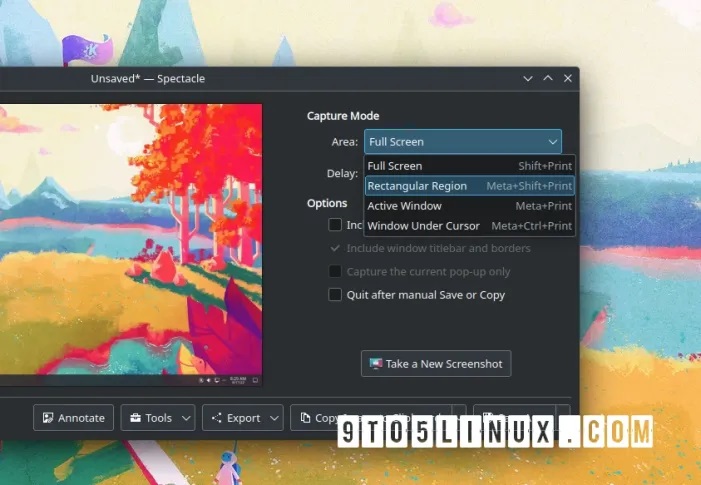The image size is (701, 485).
Task: Expand the Export menu button
Action: point(243,418)
